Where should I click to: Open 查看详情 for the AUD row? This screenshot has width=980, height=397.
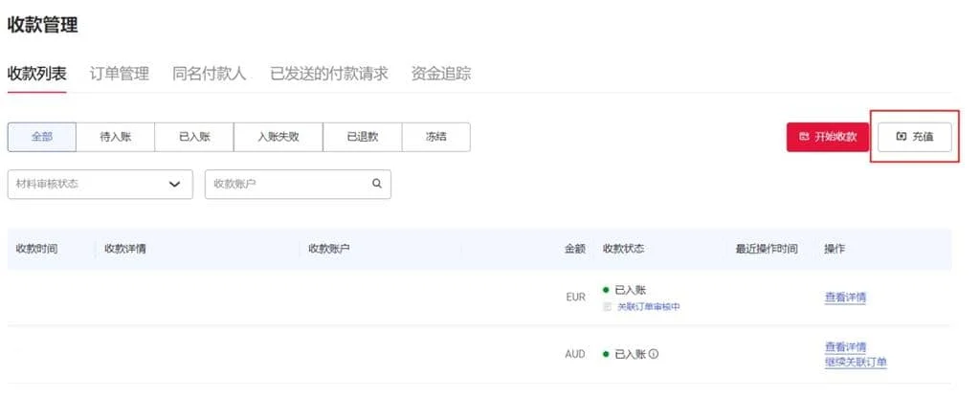[846, 347]
